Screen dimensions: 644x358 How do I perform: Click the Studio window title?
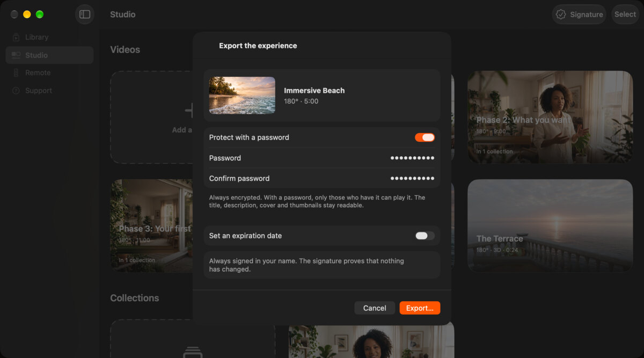[x=123, y=14]
